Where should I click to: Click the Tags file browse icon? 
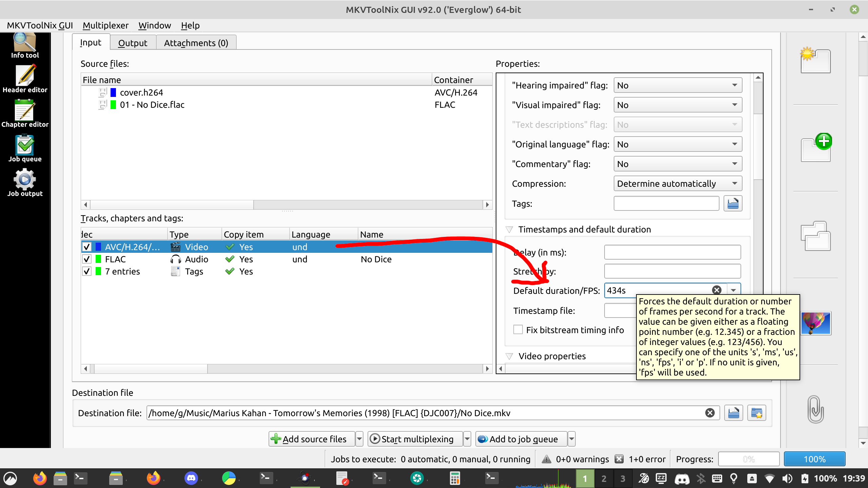point(733,203)
